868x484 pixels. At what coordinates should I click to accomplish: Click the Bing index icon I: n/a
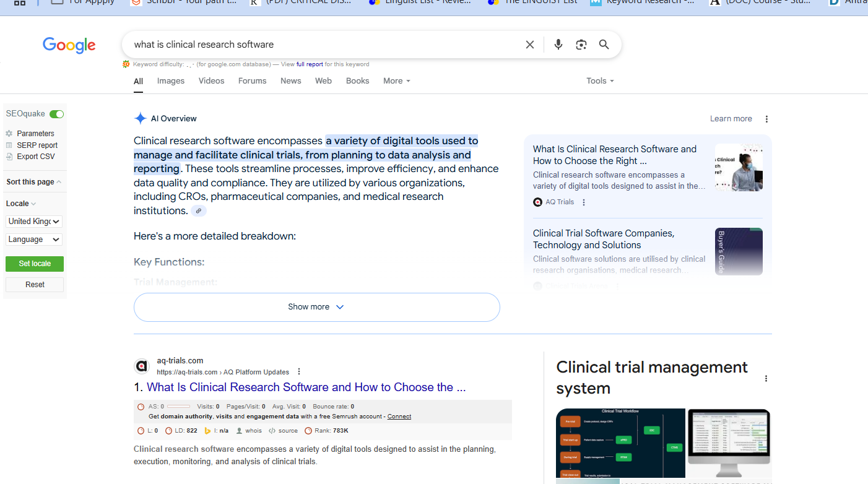(208, 431)
